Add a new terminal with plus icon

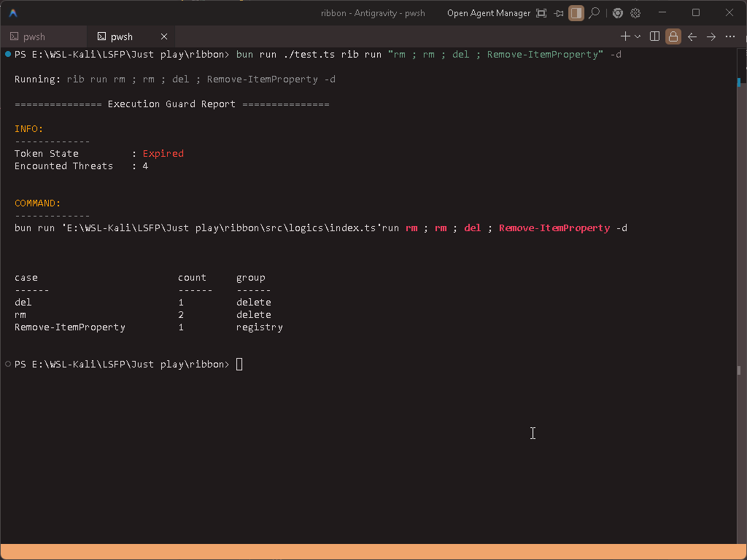[625, 36]
